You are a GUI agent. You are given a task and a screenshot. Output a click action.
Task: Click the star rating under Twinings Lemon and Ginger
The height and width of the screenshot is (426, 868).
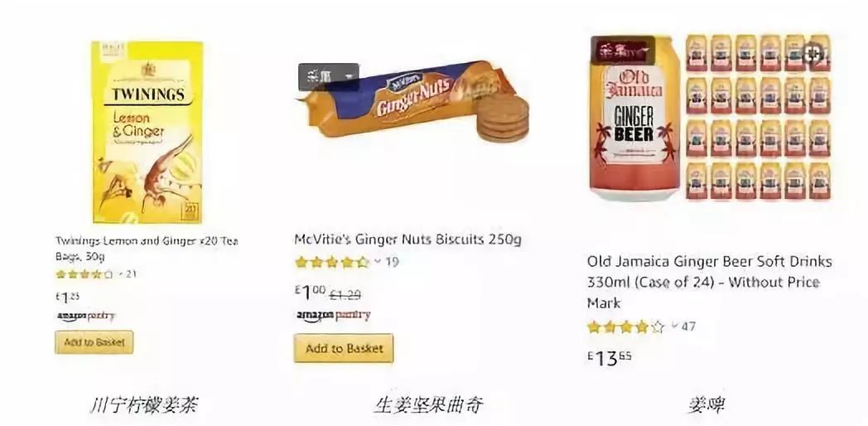(x=84, y=274)
